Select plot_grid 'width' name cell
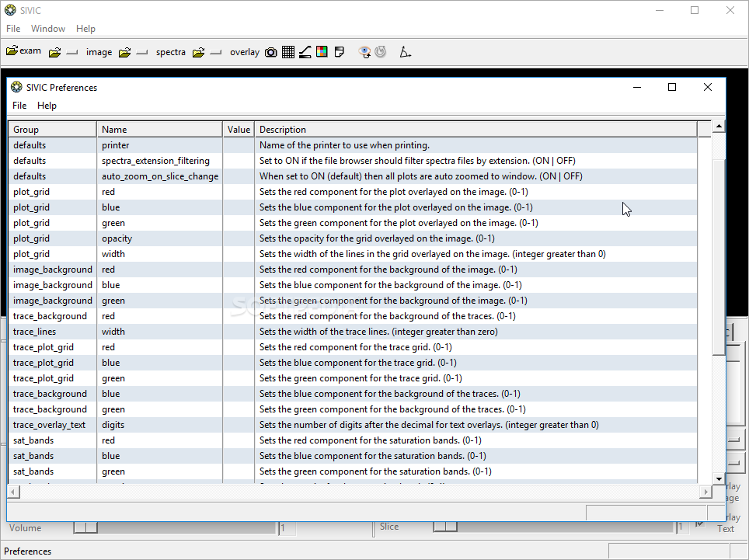 click(159, 254)
